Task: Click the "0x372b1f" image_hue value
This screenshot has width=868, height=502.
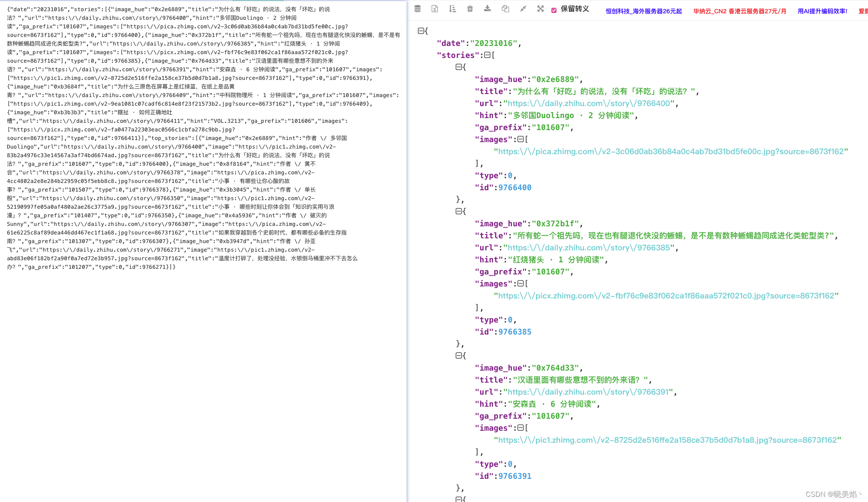Action: [x=556, y=224]
